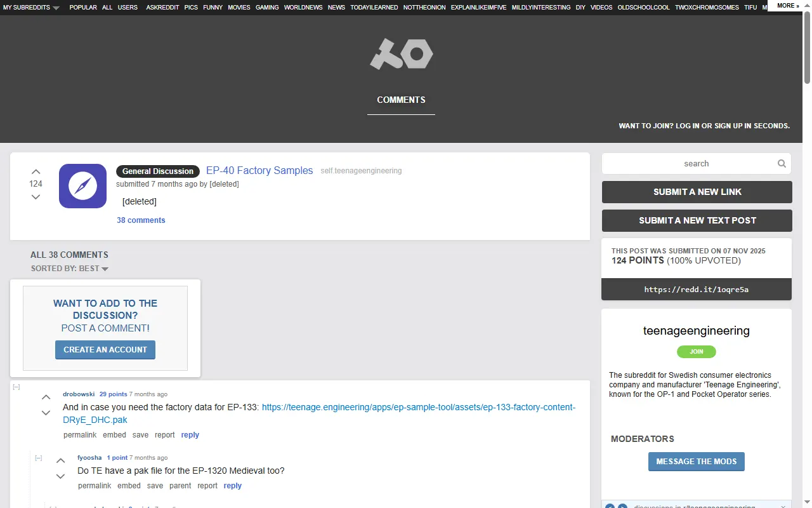Open permalink of drobowski's comment
812x508 pixels.
click(x=80, y=435)
